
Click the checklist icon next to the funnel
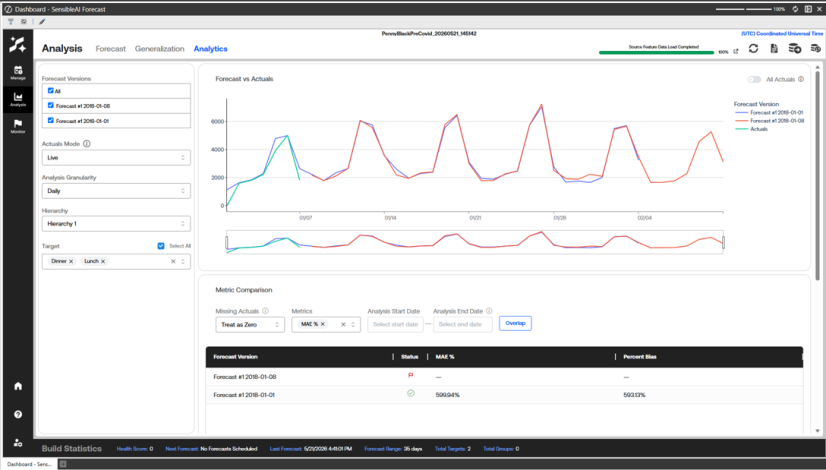24,22
